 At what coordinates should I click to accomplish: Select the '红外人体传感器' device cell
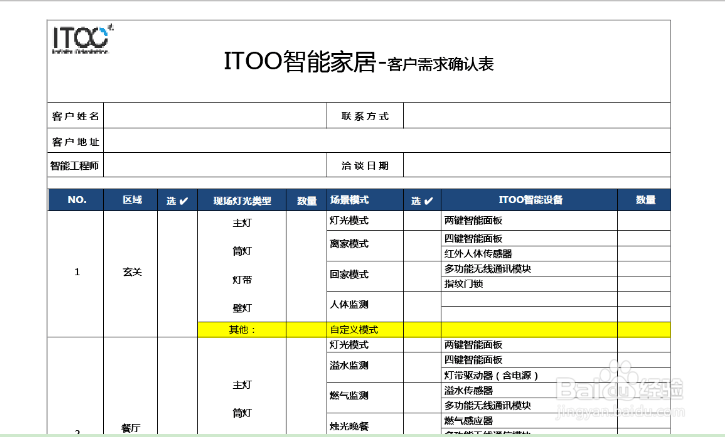[x=529, y=253]
